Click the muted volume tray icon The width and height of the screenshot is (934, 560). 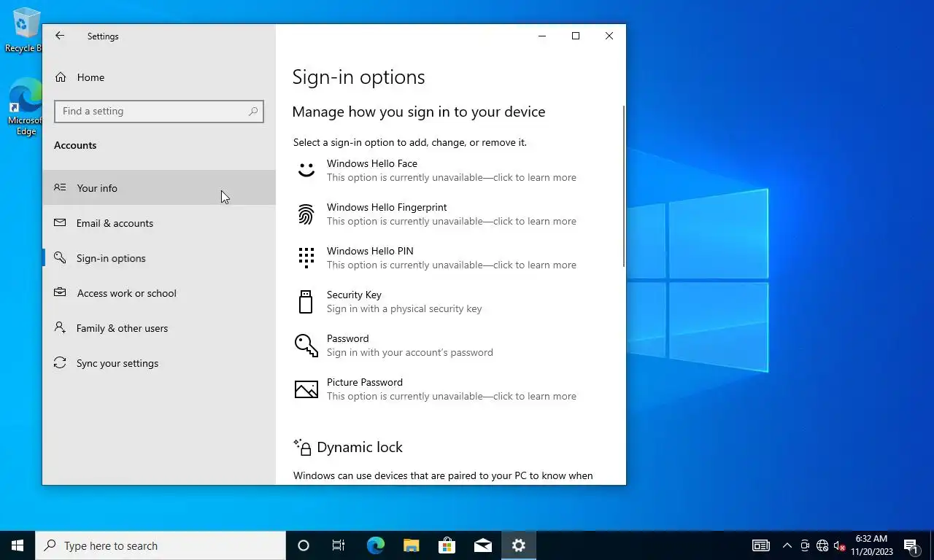[x=839, y=545]
